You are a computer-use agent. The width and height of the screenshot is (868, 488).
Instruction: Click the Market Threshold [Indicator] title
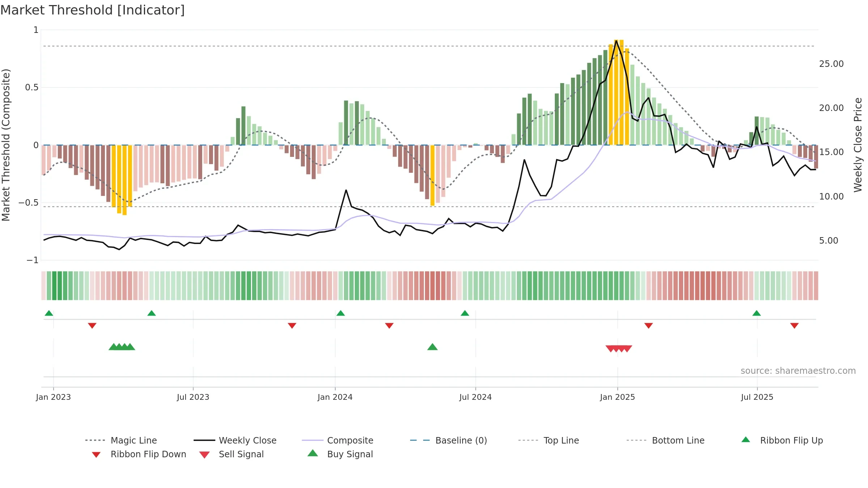(x=93, y=10)
